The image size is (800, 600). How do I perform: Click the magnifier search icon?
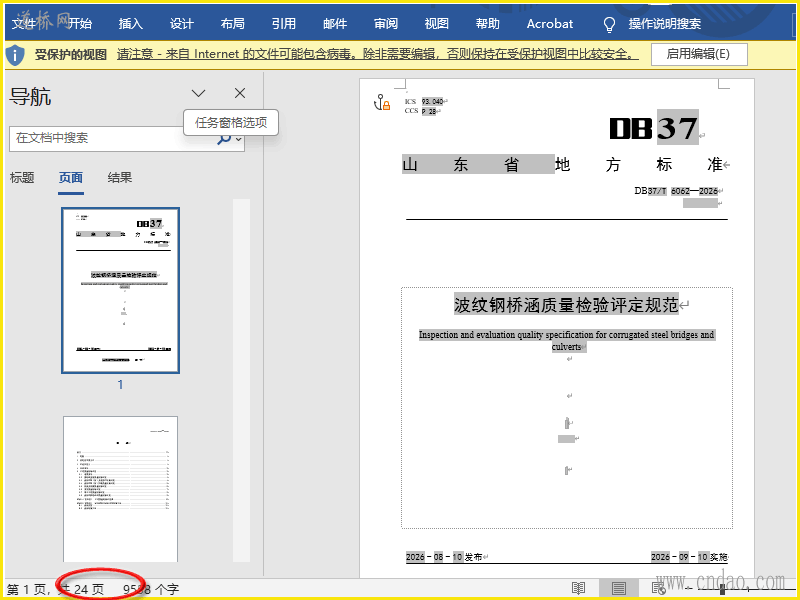(x=224, y=139)
